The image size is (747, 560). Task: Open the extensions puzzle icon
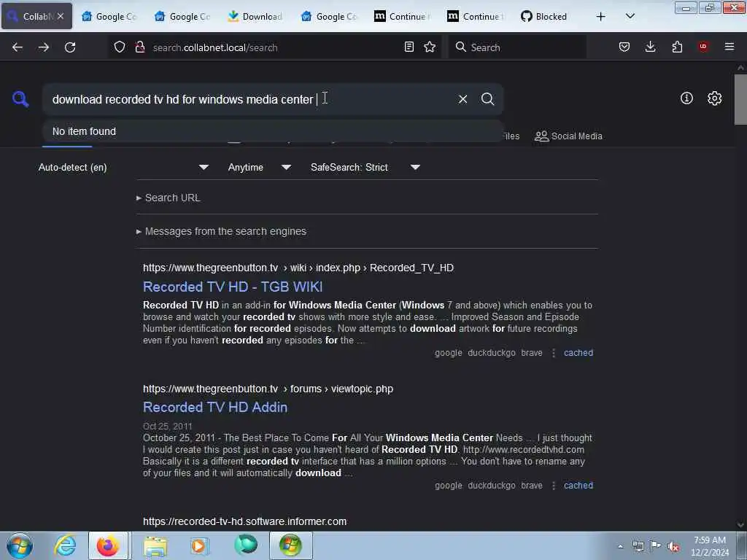pos(677,47)
